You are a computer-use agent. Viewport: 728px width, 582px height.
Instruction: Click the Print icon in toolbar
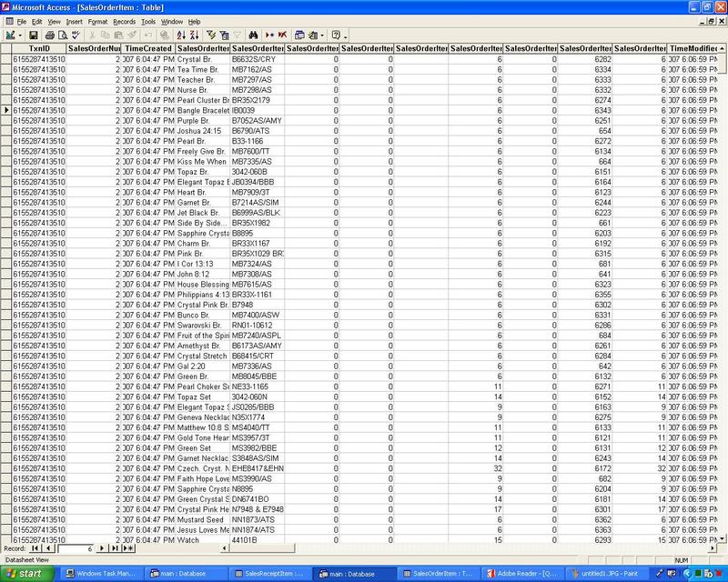pyautogui.click(x=50, y=35)
